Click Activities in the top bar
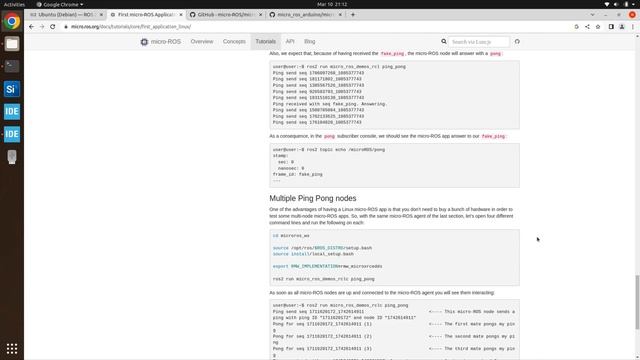 coord(14,4)
